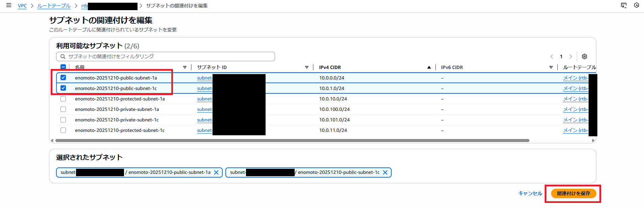Click ルートテーブル breadcrumb link
The image size is (644, 208).
(54, 6)
